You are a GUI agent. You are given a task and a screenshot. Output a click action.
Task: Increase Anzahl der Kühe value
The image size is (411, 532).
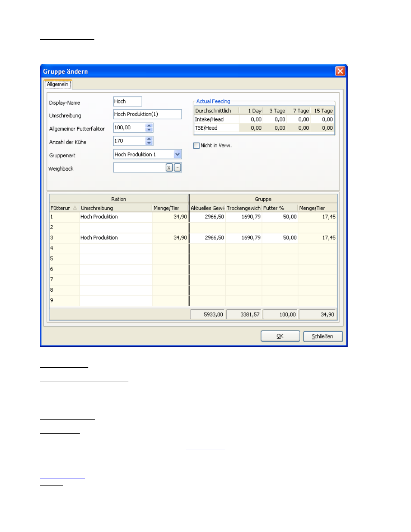(149, 139)
